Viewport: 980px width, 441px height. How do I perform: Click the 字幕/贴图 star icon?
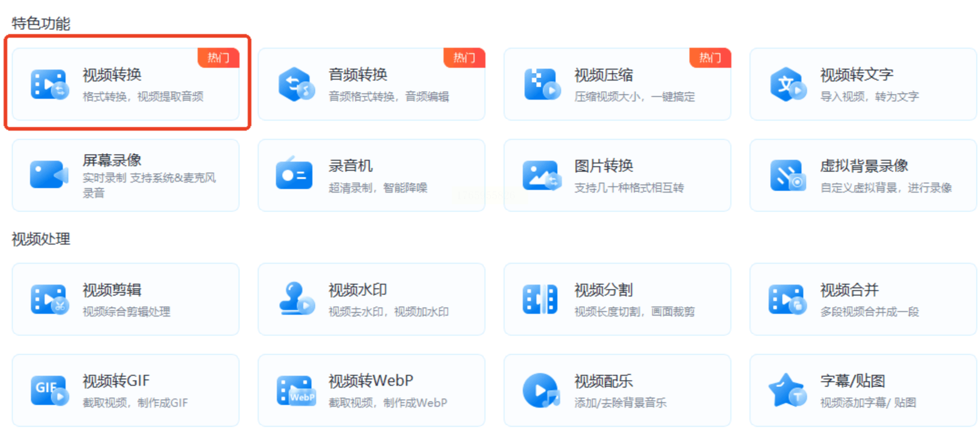(x=788, y=390)
